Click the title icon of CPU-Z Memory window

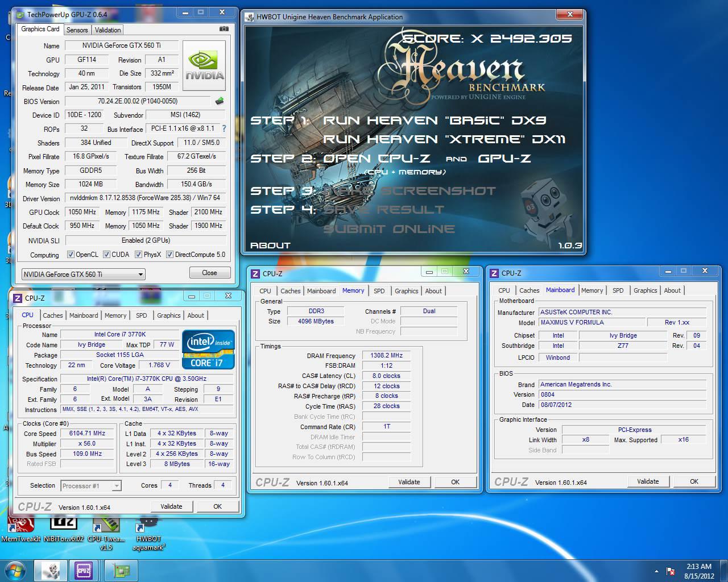(256, 273)
